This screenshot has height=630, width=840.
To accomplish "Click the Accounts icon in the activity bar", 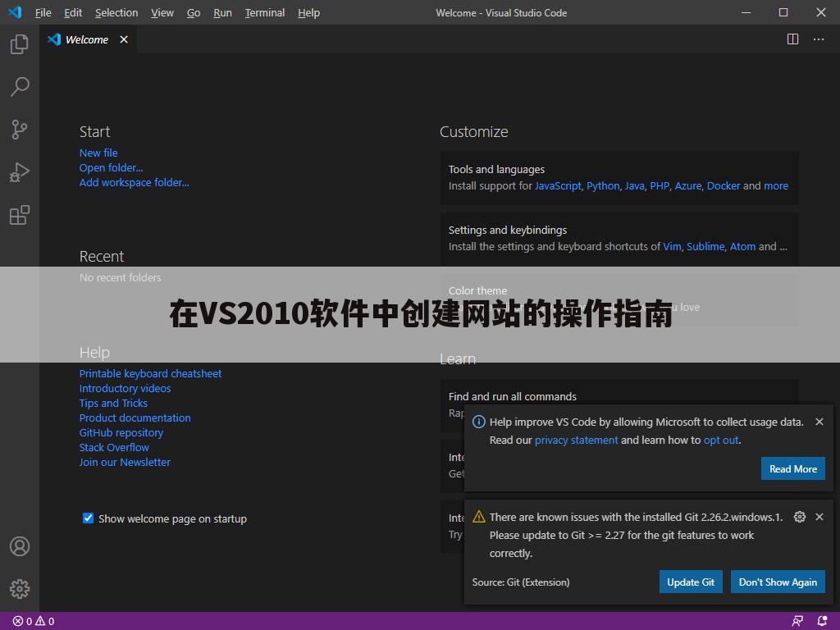I will click(x=18, y=546).
